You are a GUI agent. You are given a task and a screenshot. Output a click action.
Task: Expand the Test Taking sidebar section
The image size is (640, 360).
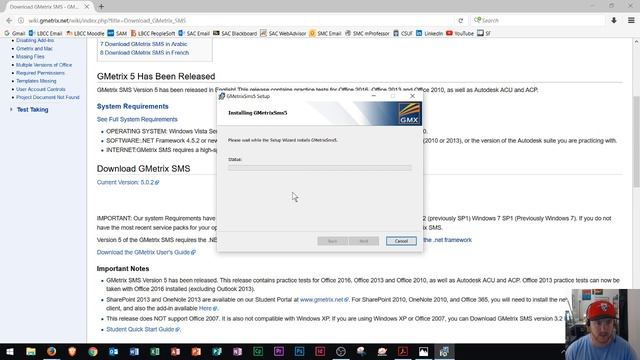(11, 109)
